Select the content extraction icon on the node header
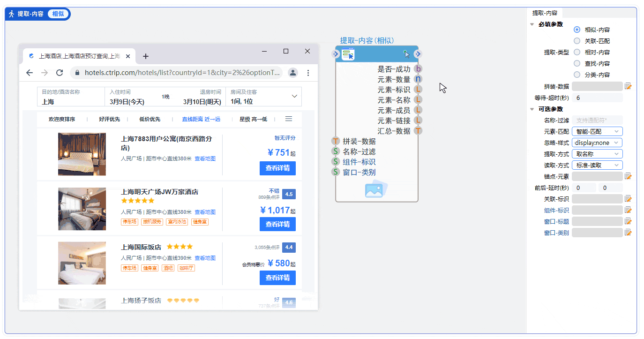644x339 pixels. (348, 54)
